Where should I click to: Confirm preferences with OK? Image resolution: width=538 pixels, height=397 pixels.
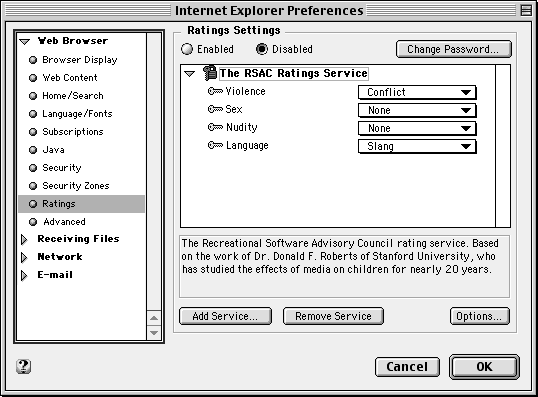[x=484, y=367]
